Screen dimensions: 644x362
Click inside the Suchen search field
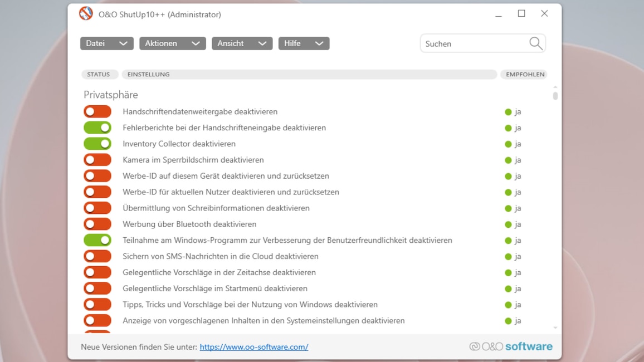point(474,43)
